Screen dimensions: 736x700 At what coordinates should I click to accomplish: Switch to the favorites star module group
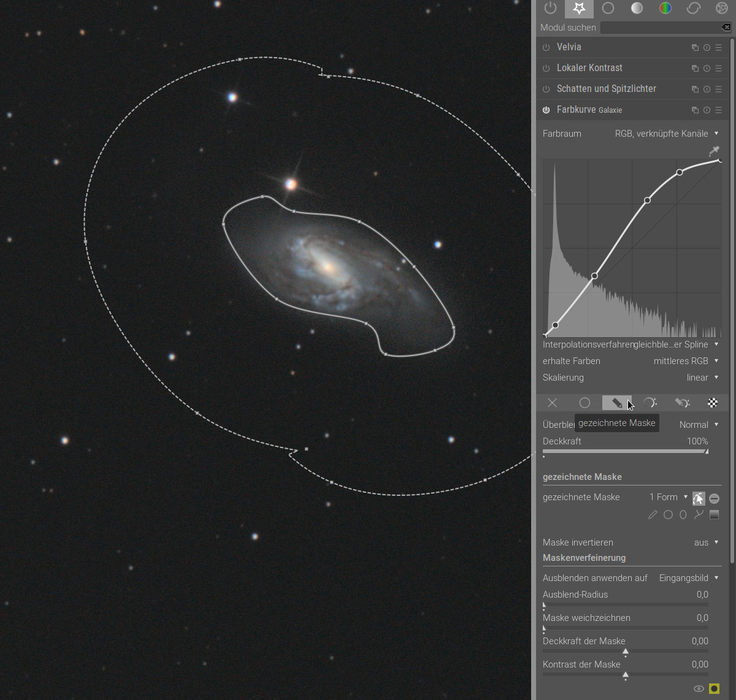[x=579, y=8]
